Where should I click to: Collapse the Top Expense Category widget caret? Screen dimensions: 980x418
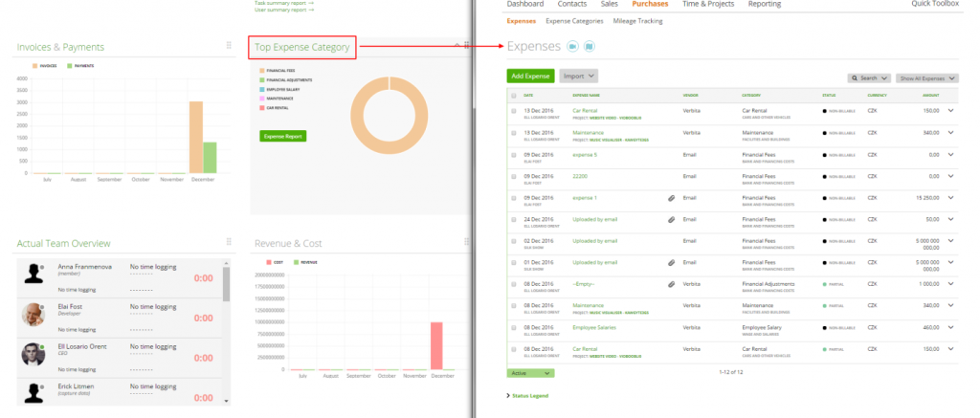click(457, 46)
